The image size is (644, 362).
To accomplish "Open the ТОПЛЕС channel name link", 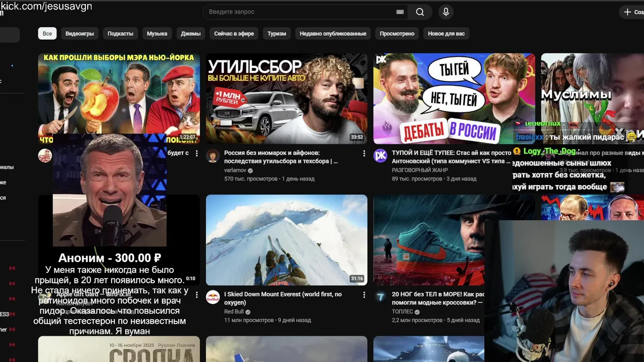I will 402,312.
